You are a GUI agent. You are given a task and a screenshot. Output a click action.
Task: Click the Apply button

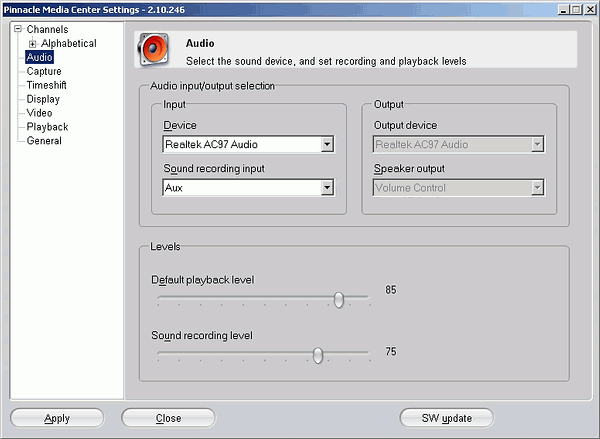[x=57, y=418]
